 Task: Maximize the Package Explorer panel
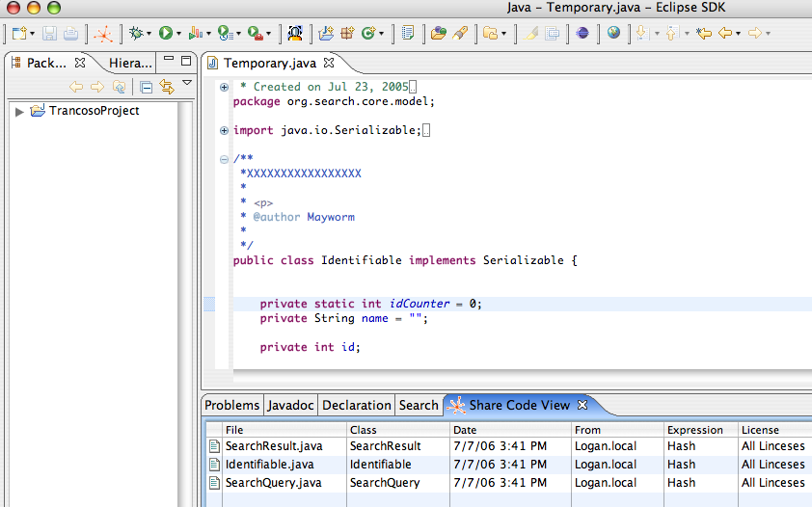186,61
